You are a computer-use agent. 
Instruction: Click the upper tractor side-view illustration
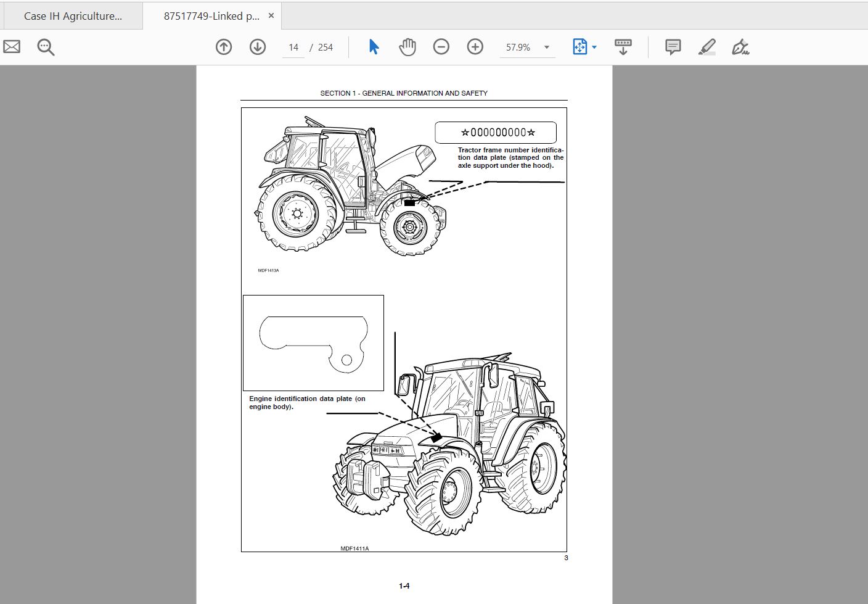pos(351,185)
